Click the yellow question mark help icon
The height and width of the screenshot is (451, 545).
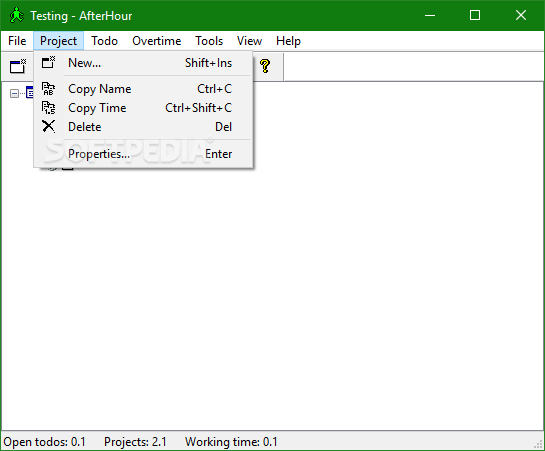click(265, 66)
